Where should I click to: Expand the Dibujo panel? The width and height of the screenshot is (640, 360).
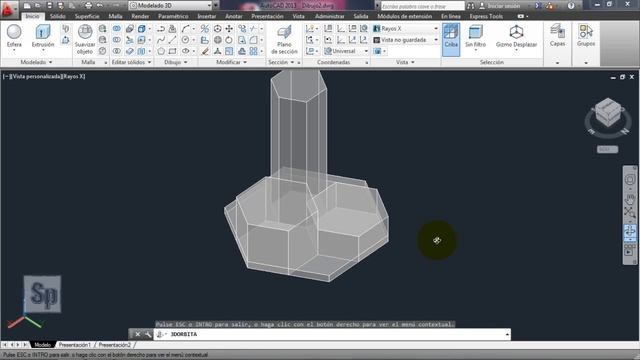tap(176, 62)
